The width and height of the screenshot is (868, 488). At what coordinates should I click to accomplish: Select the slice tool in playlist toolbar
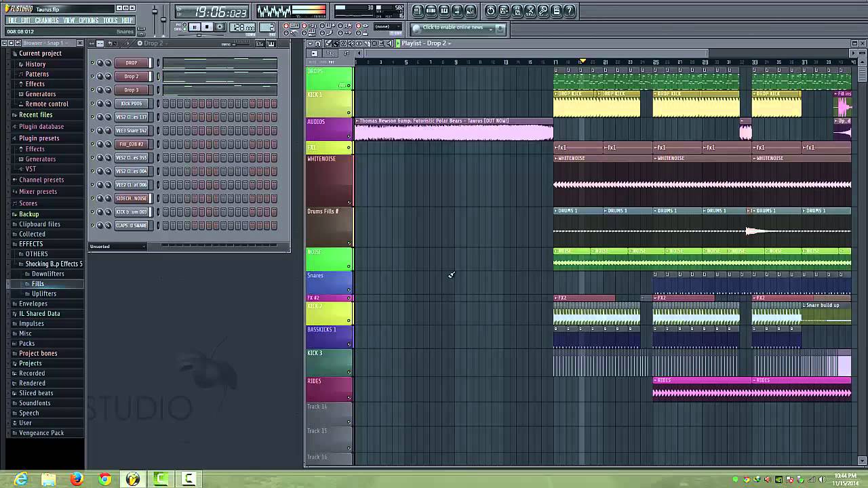367,43
